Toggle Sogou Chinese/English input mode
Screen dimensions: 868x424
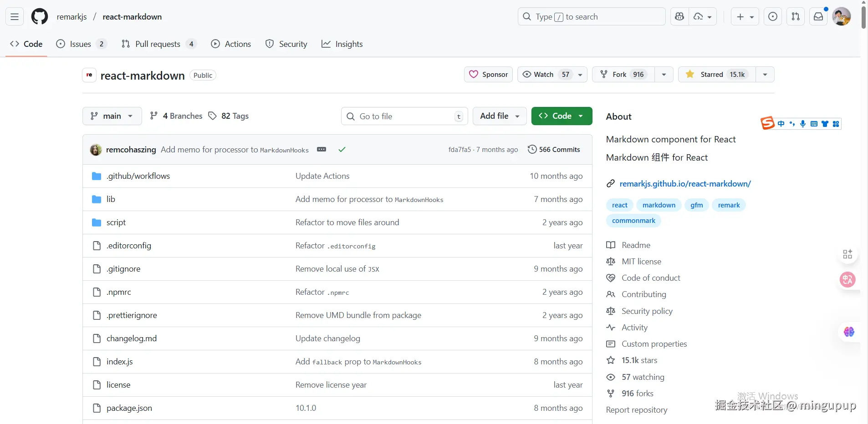tap(781, 124)
